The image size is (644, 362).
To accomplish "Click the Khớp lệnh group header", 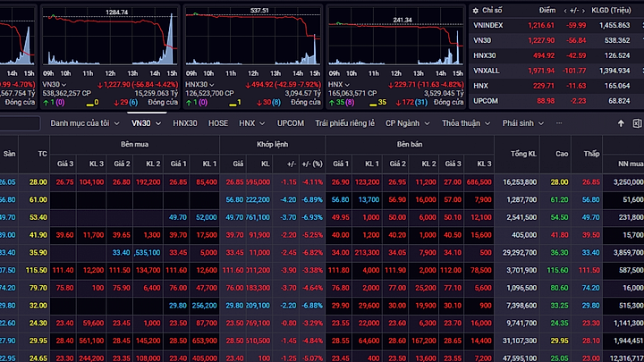I will [x=272, y=145].
